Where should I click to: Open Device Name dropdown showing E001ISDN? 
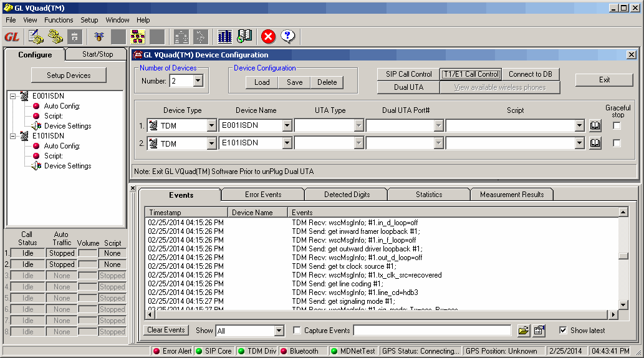[x=287, y=125]
